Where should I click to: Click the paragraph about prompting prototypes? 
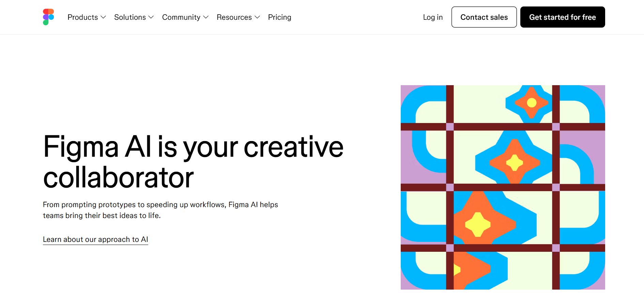160,210
